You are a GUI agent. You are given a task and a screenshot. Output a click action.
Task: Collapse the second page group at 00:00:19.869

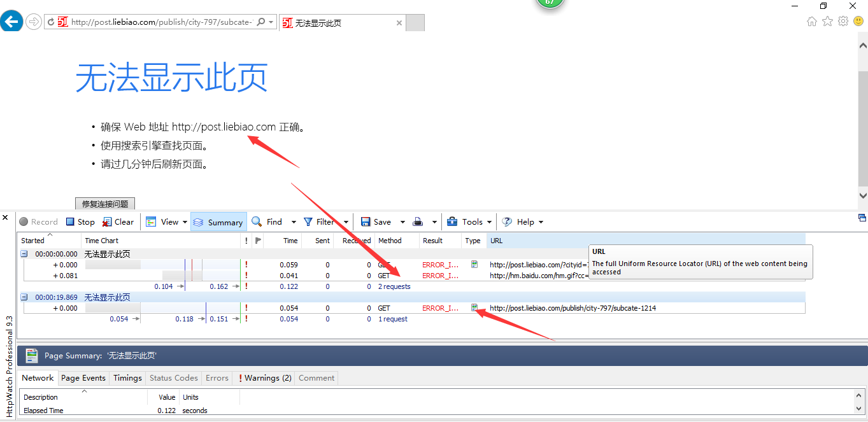click(x=24, y=297)
